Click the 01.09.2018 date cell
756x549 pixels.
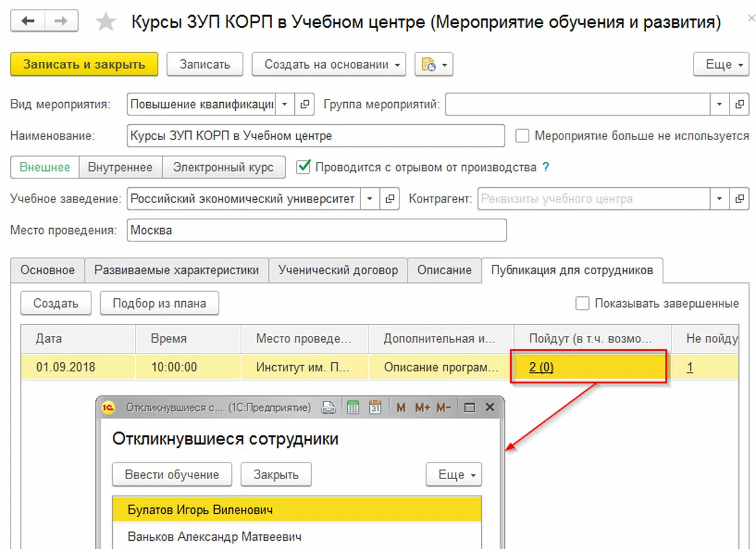coord(79,367)
